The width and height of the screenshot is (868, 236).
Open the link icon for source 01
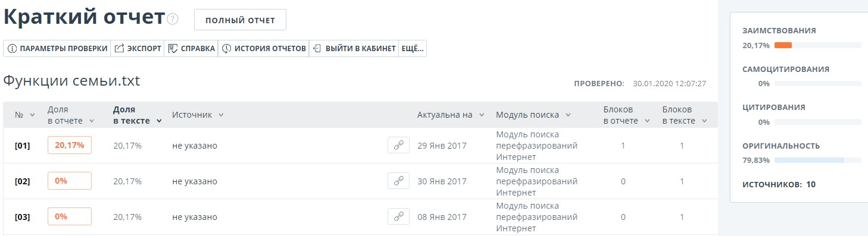(398, 145)
